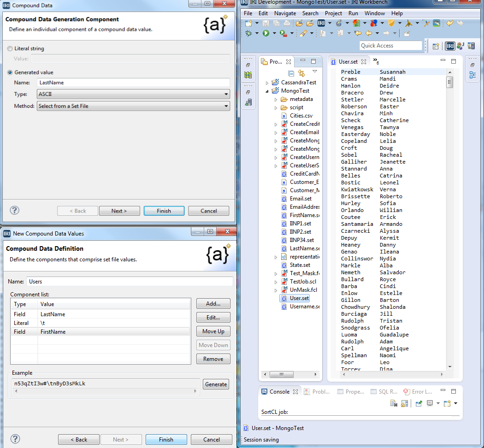Open the Project menu
Viewport: 484px width, 448px height.
pos(333,13)
